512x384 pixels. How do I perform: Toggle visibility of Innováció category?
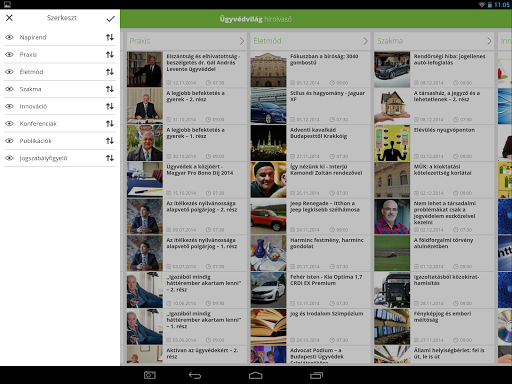[9, 106]
